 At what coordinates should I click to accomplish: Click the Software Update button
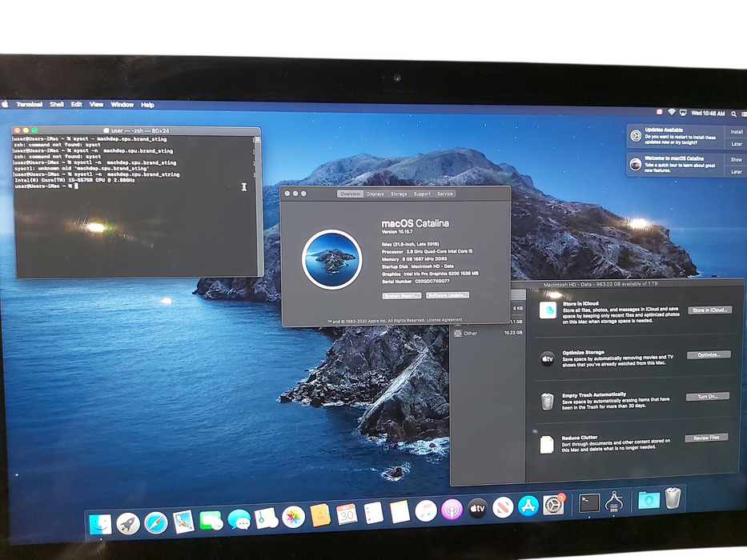(x=448, y=295)
